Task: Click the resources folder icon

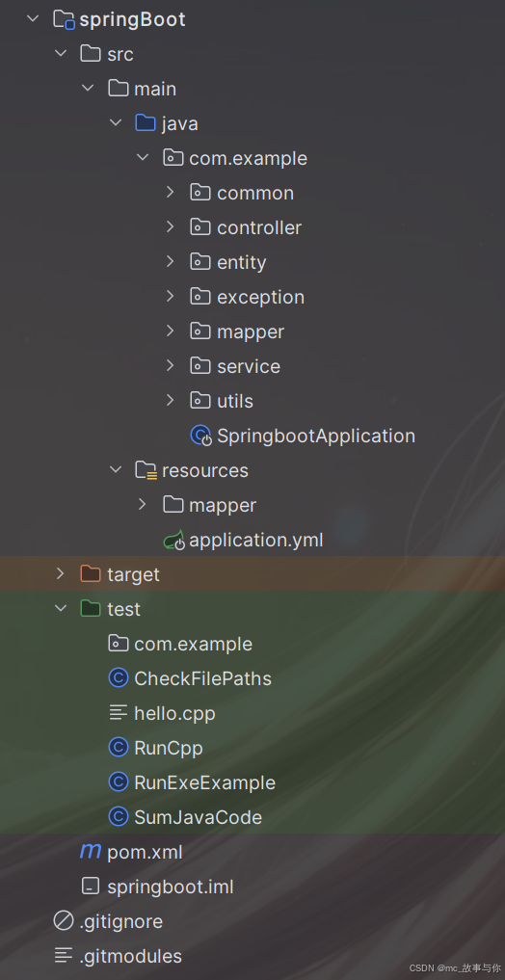Action: tap(146, 470)
